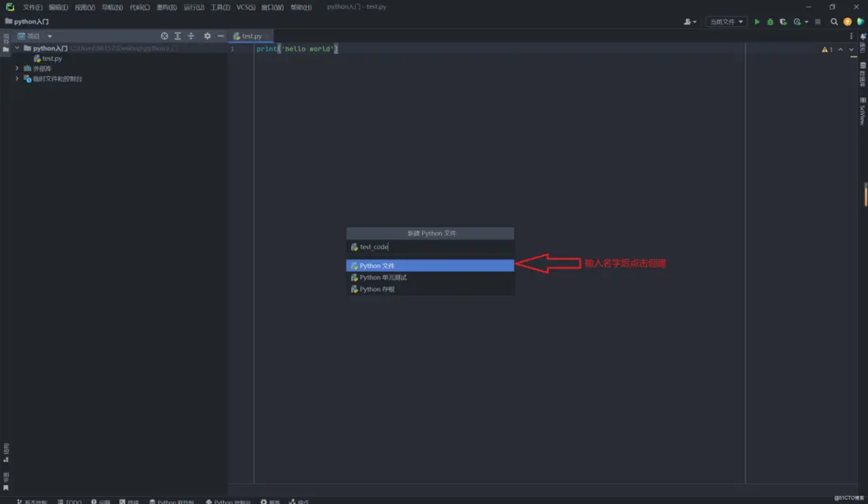Expand the 外部库 external libraries node
This screenshot has width=868, height=504.
click(17, 69)
